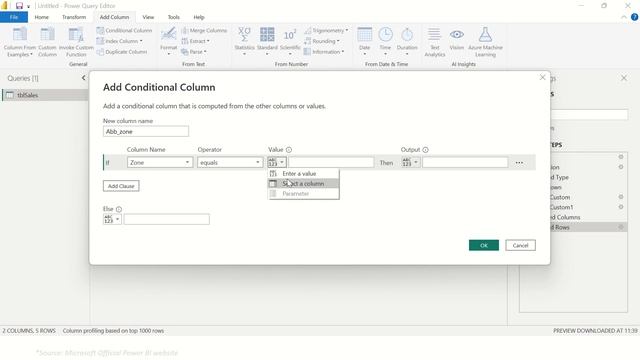640x360 pixels.
Task: Click the Output input field
Action: pos(465,162)
